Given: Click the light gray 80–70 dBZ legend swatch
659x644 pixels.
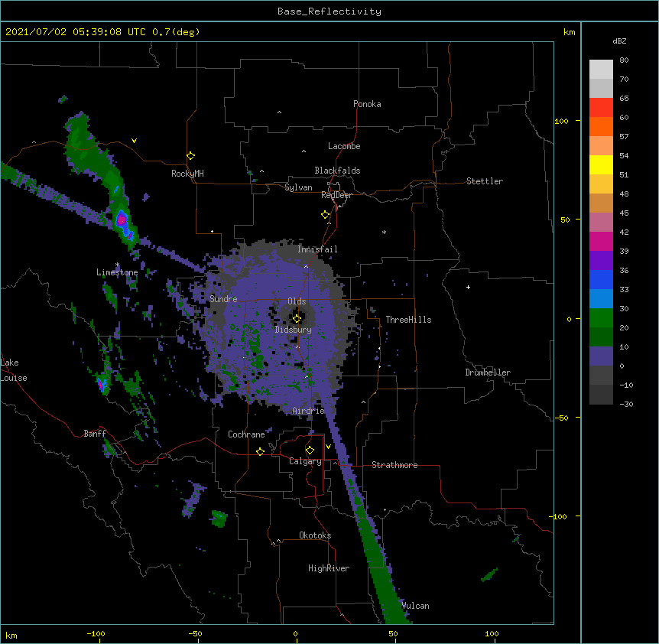Looking at the screenshot, I should click(x=601, y=70).
